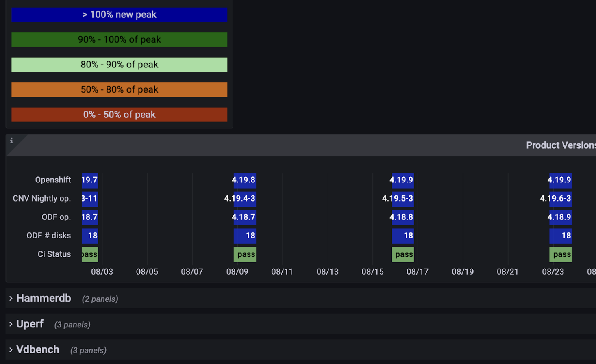596x364 pixels.
Task: Click the red '0% - 50% of peak' bar
Action: click(x=119, y=115)
